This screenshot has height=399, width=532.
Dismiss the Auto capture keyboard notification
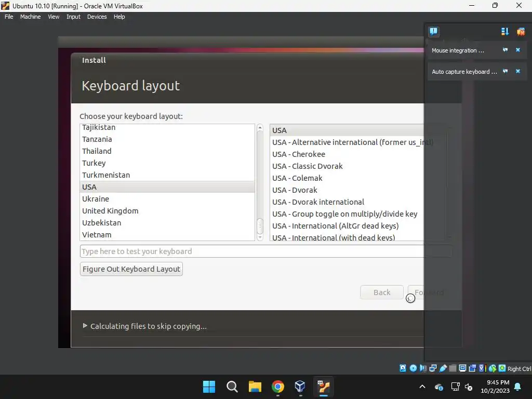(x=518, y=71)
